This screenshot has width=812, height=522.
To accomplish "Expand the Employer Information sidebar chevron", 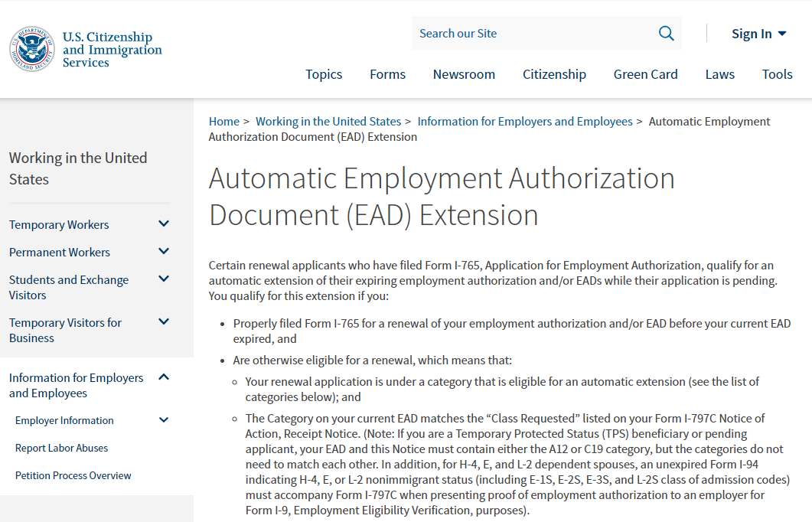I will tap(164, 419).
